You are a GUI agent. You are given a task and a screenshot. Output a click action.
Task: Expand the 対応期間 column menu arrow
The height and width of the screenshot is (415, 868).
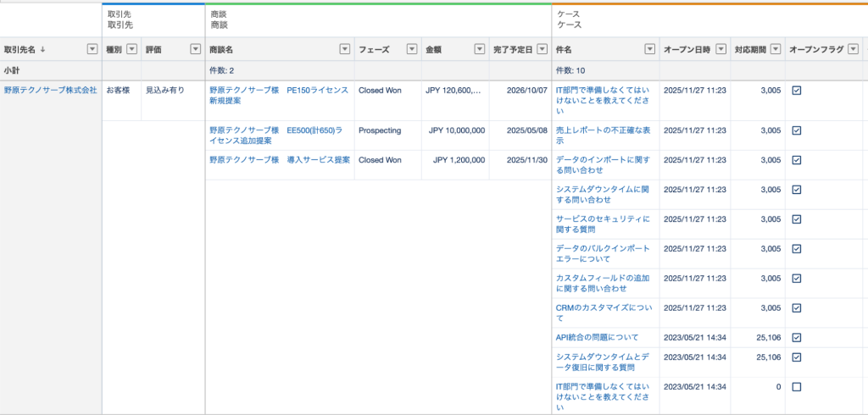point(776,50)
